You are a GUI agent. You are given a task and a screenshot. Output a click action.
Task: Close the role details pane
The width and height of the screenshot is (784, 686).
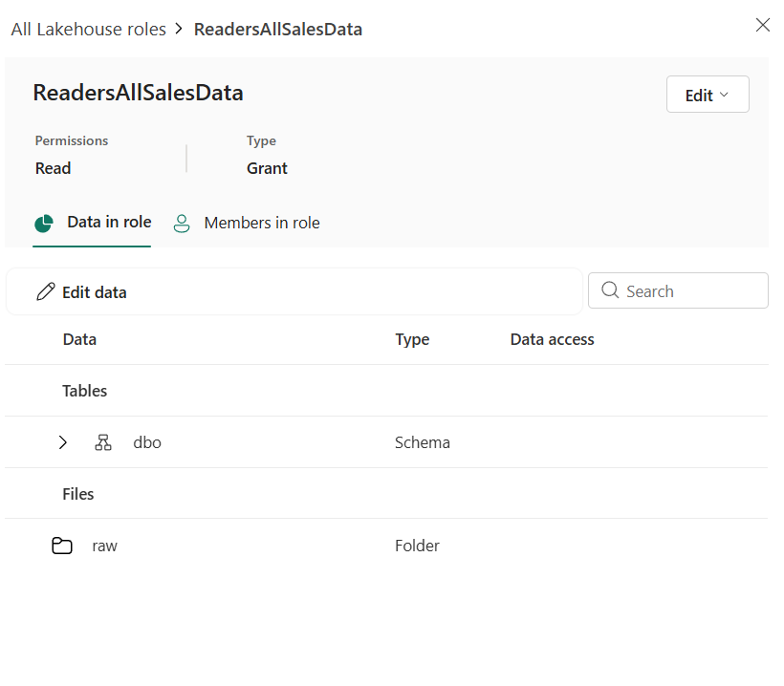(x=763, y=25)
